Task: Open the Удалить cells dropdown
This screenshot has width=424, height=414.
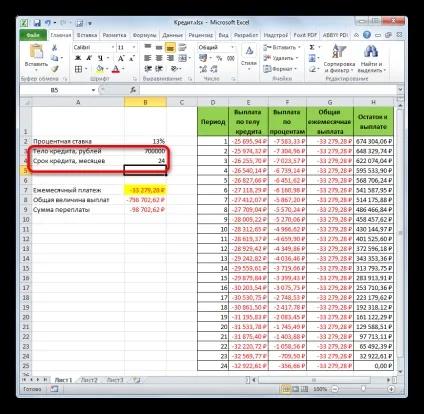Action: [280, 58]
